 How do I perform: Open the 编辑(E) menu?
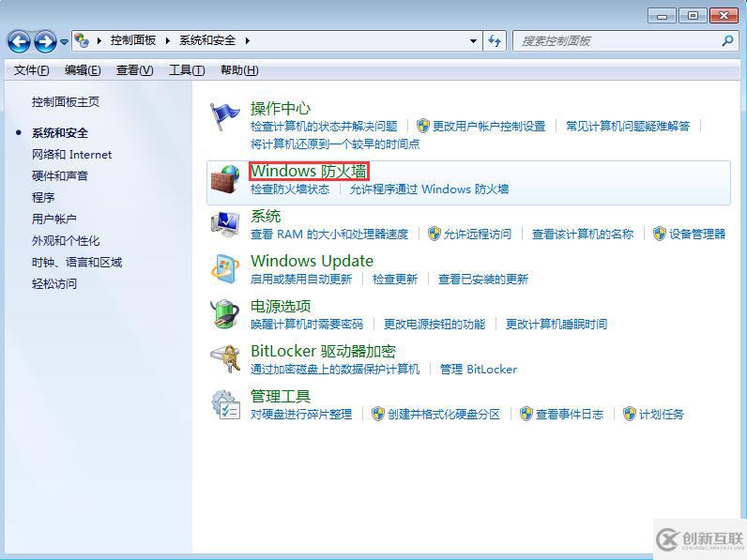[83, 70]
